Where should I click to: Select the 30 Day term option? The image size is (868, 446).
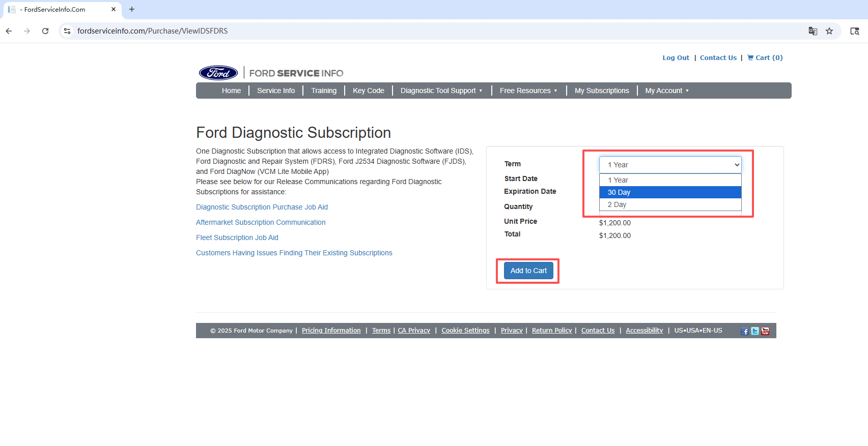tap(670, 192)
